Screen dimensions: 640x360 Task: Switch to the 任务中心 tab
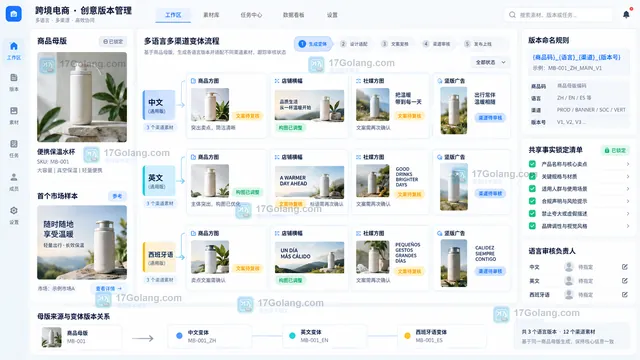[x=251, y=15]
